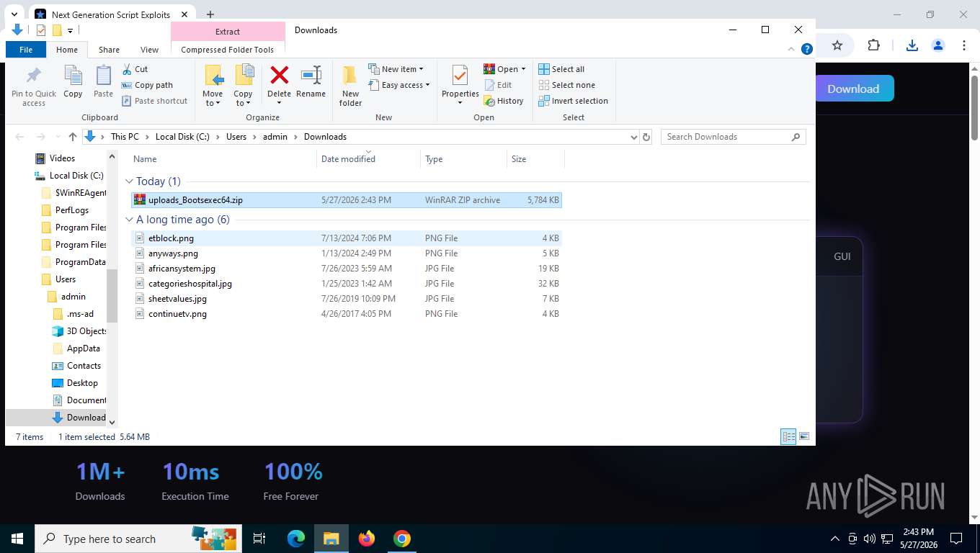Image resolution: width=980 pixels, height=553 pixels.
Task: Select africansystem.jpg file
Action: point(347,269)
